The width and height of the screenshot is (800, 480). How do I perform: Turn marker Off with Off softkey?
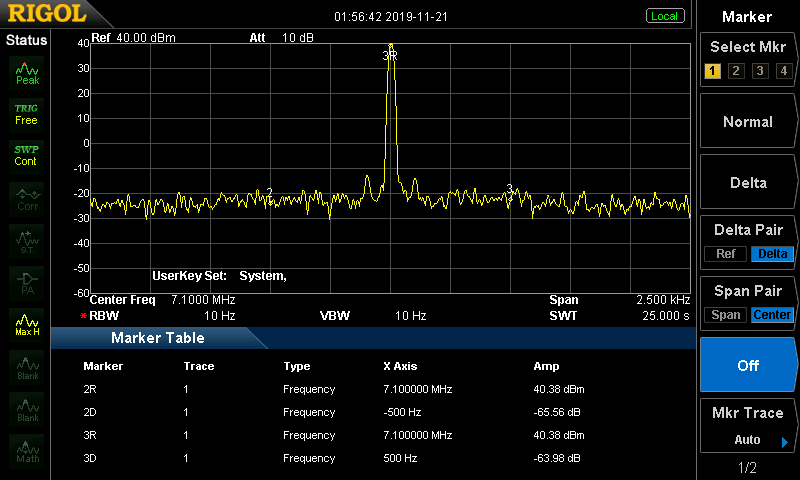click(x=748, y=365)
